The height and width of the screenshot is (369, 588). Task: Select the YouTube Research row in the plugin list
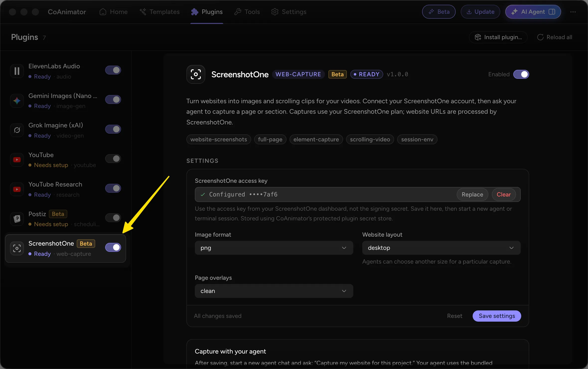click(x=66, y=189)
